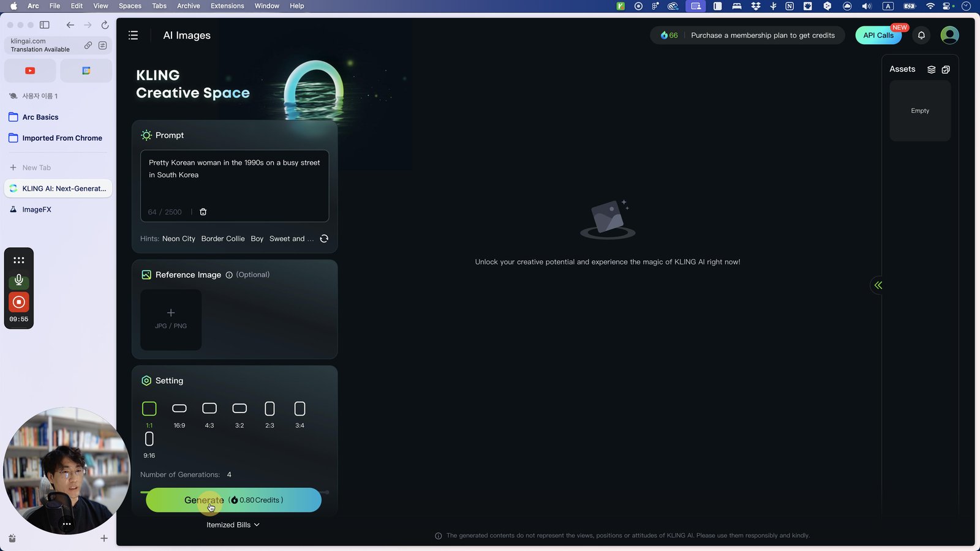Open the Spaces menu
980x551 pixels.
[x=130, y=6]
